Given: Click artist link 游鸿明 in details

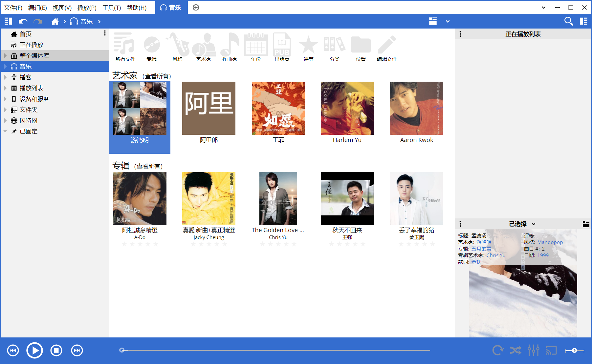Looking at the screenshot, I should click(x=484, y=242).
